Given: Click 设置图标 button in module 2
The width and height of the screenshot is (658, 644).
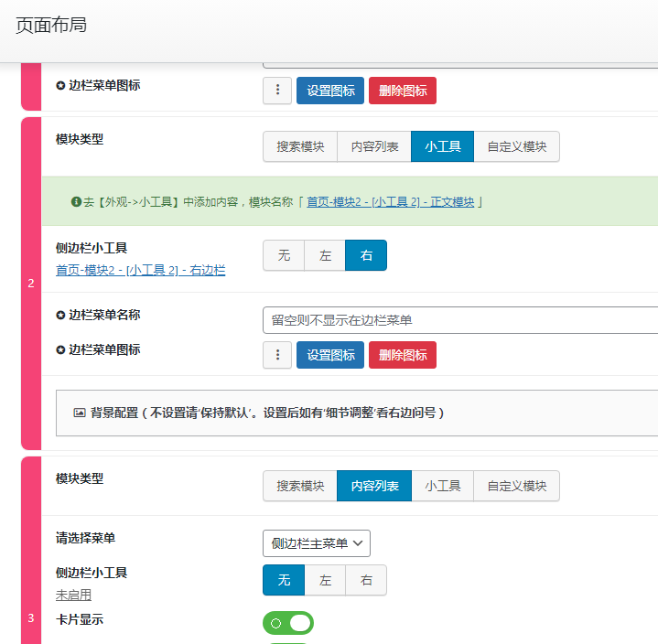Looking at the screenshot, I should coord(330,355).
